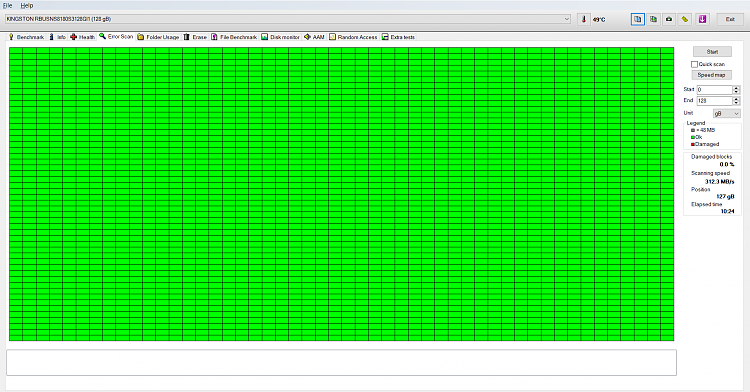Click the empty log box below grid

342,362
